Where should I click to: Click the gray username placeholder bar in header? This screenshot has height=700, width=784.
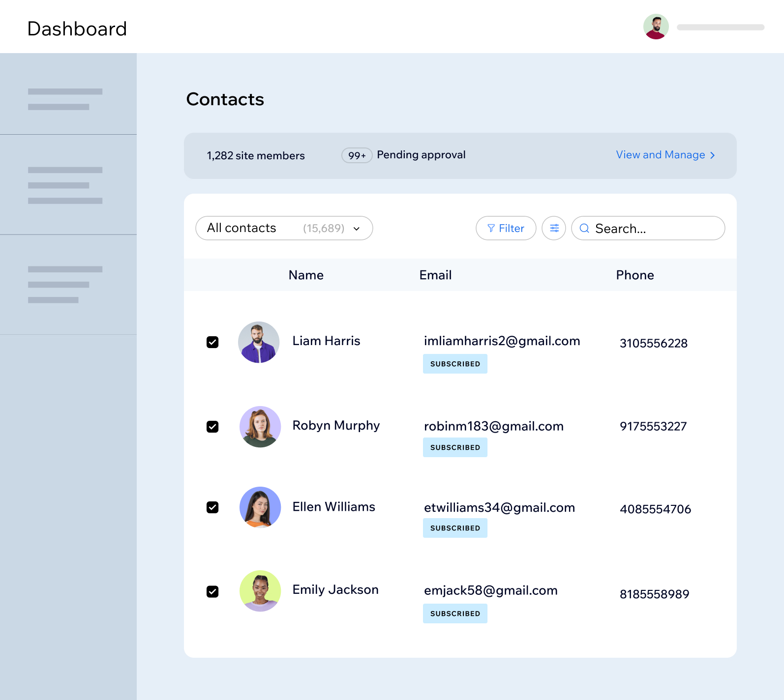click(x=721, y=28)
